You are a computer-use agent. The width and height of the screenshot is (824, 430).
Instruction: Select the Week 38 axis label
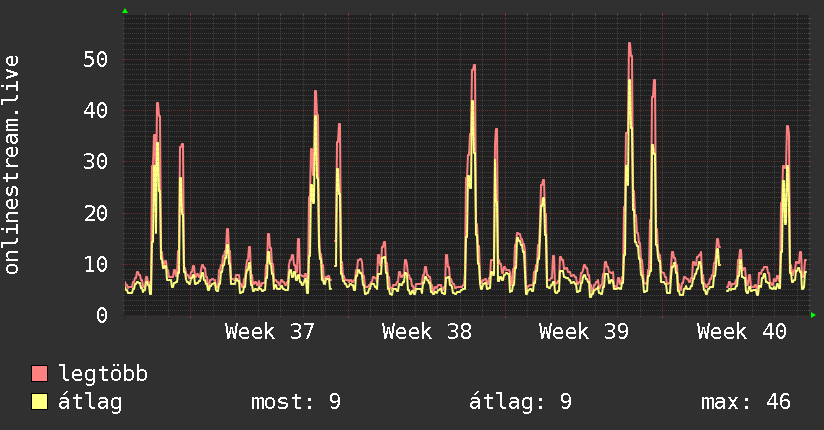coord(427,332)
